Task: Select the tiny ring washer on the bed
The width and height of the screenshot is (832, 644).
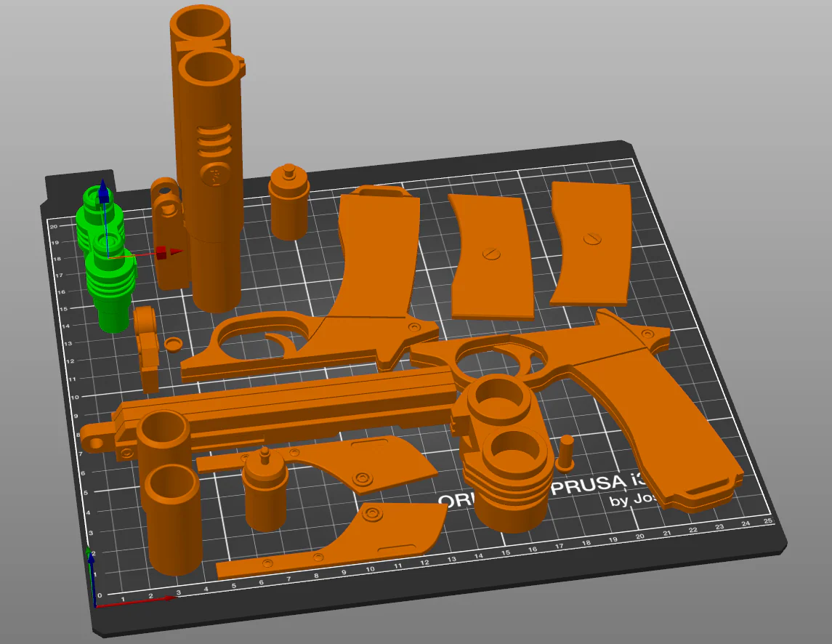Action: coord(172,344)
